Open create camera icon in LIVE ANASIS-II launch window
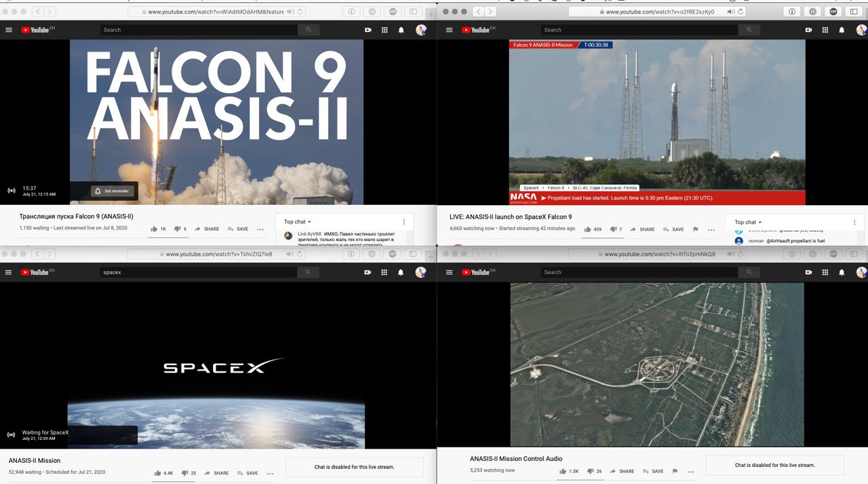 [809, 30]
